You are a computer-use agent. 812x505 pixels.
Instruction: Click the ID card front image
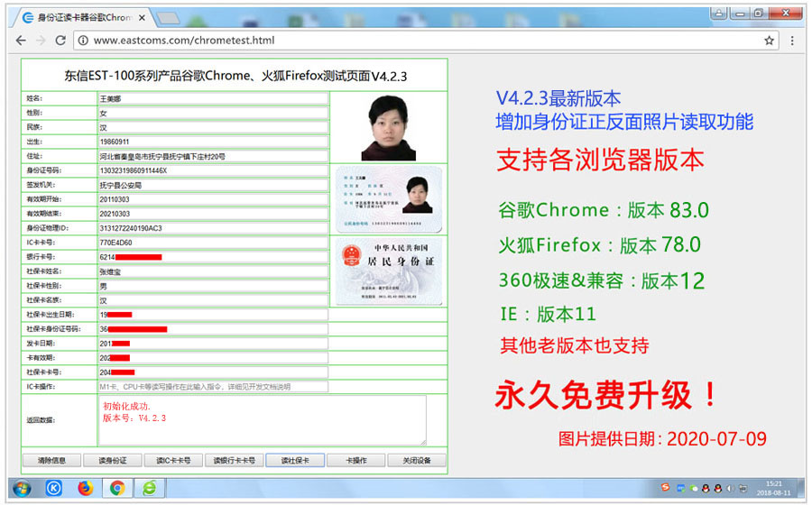(x=388, y=199)
